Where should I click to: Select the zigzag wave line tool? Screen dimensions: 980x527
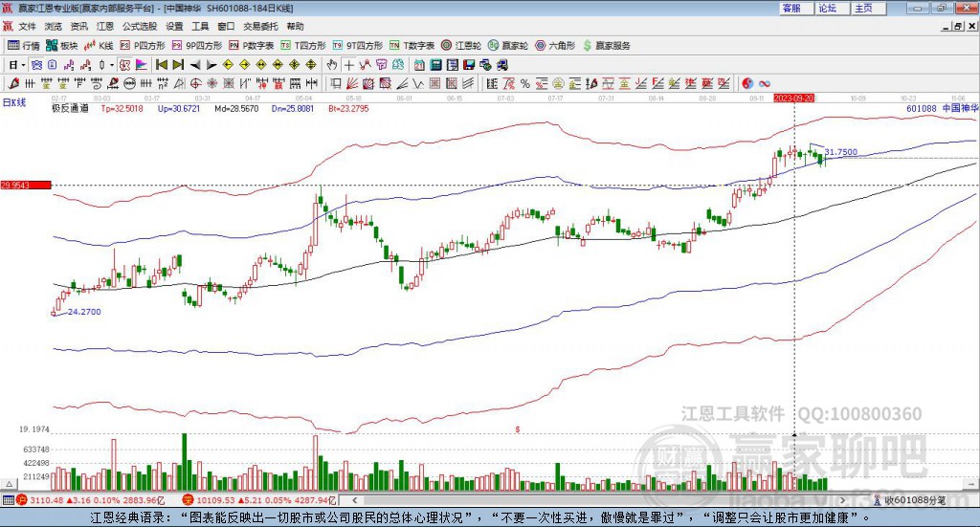click(418, 83)
